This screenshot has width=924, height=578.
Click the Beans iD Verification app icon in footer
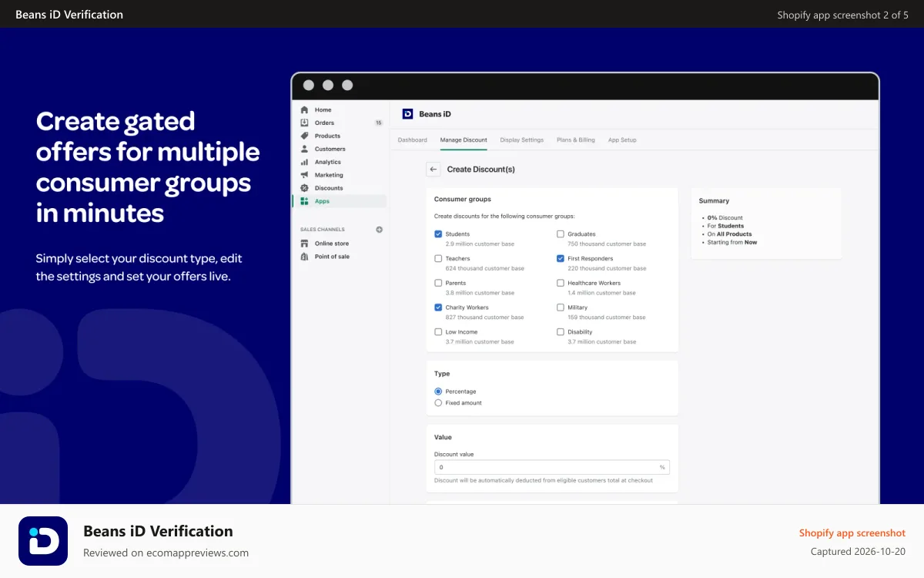click(x=43, y=541)
